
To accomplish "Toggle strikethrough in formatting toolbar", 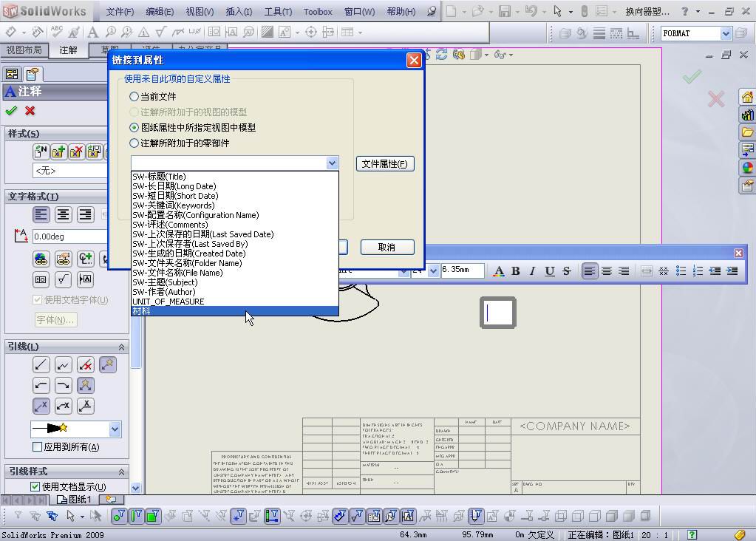I will pos(567,271).
